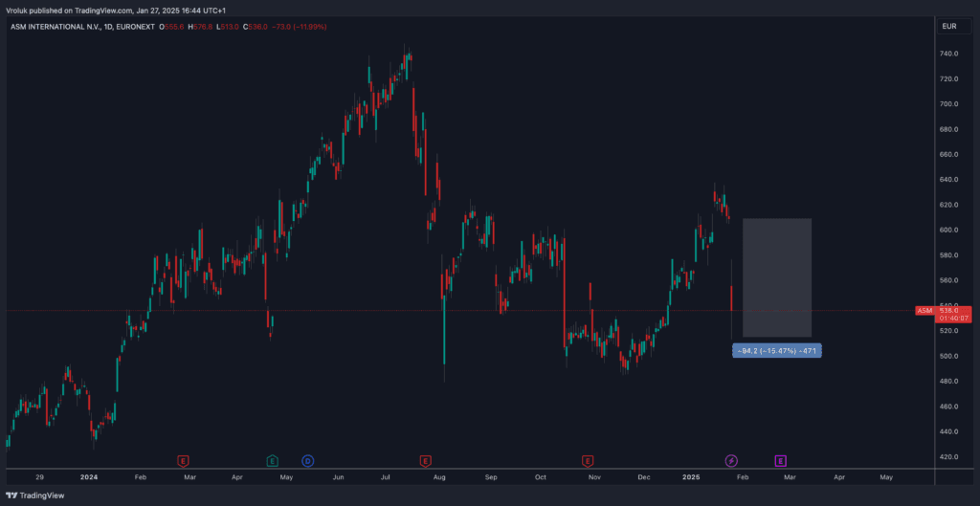
Task: Click the Dec time axis label
Action: point(644,477)
